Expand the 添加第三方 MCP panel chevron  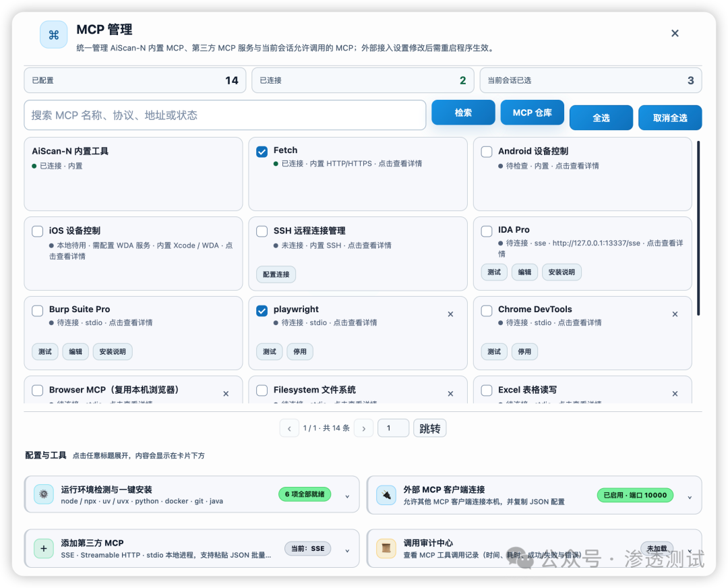(x=347, y=551)
